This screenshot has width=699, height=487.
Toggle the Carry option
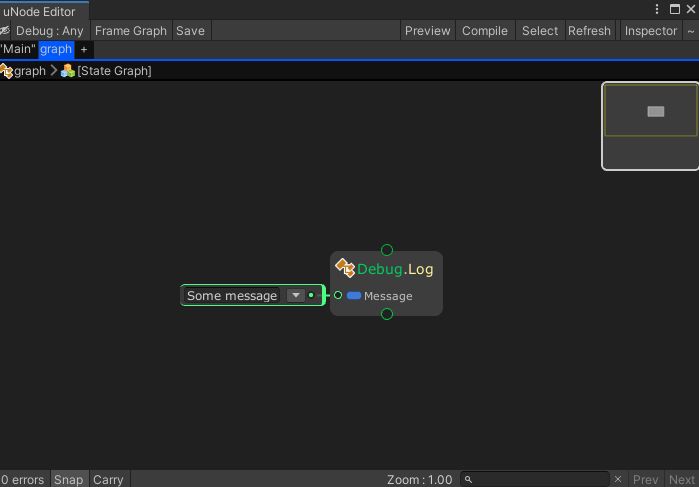coord(108,480)
